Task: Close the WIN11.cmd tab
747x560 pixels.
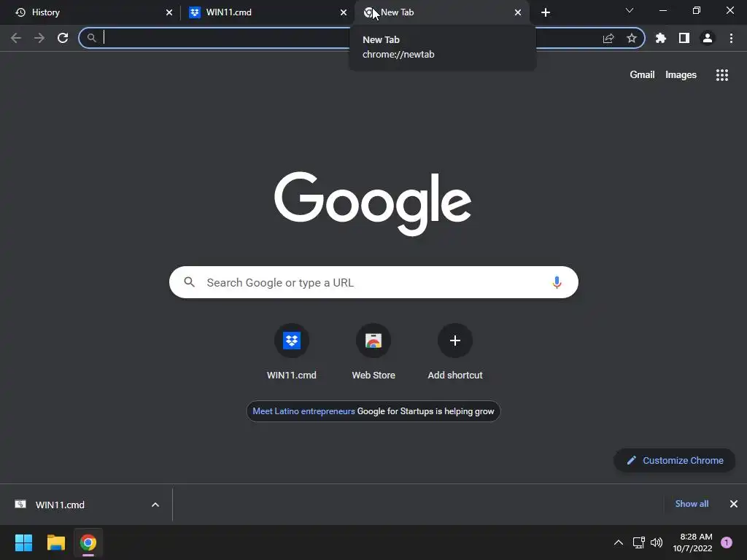Action: point(344,12)
